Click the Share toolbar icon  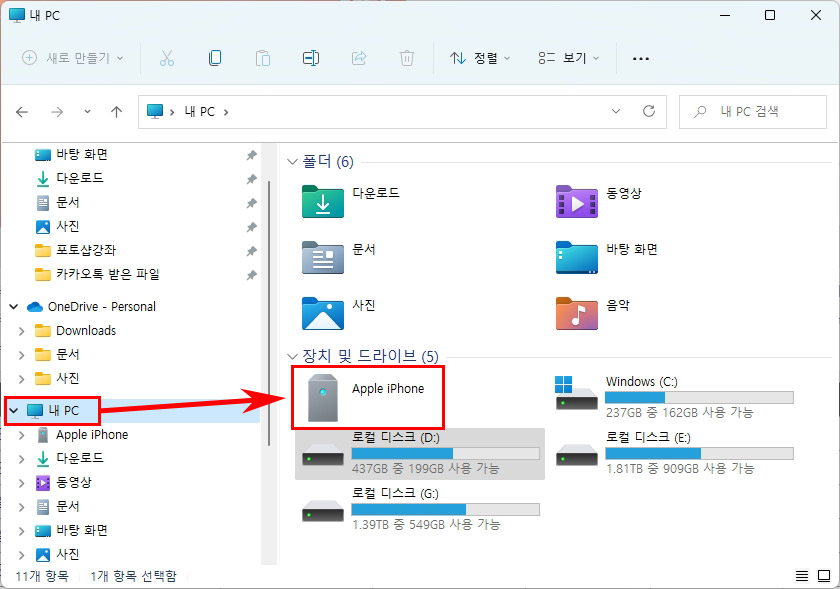(359, 58)
